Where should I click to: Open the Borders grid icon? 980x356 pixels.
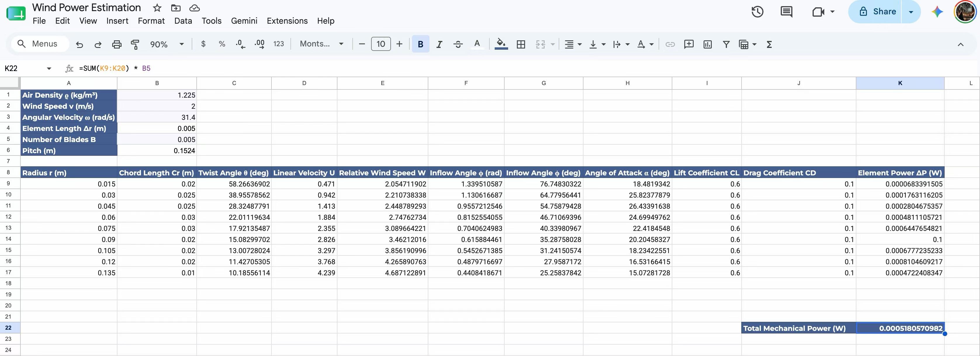[521, 44]
